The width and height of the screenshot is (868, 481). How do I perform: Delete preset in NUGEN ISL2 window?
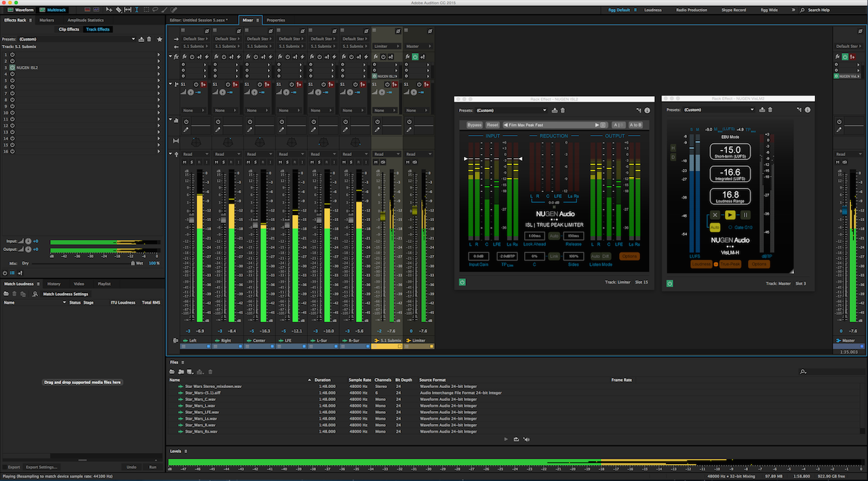click(562, 110)
